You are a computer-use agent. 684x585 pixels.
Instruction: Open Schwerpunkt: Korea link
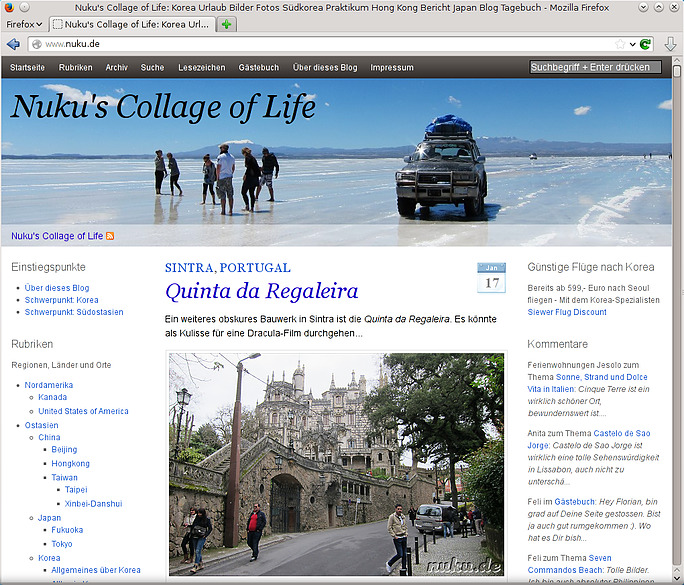click(x=62, y=300)
